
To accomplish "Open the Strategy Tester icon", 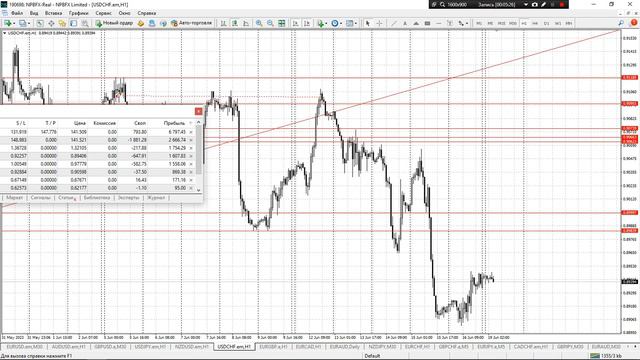I will 85,23.
